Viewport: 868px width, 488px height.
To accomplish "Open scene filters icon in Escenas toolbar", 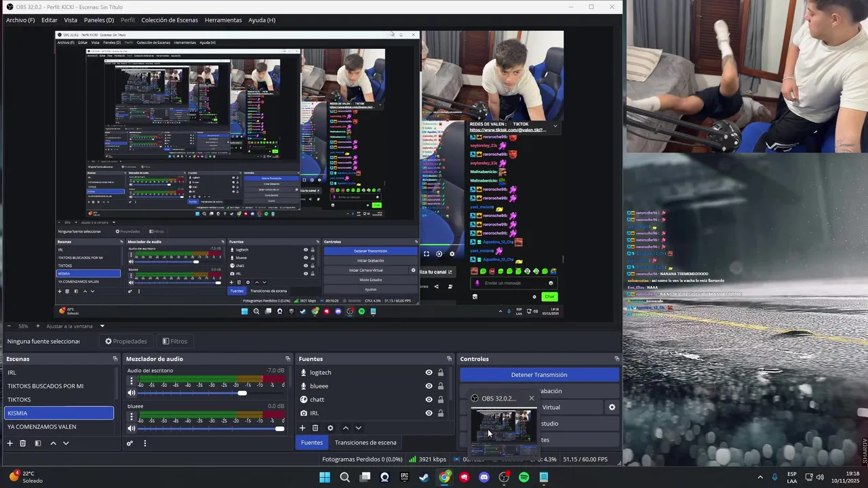I will tap(38, 443).
